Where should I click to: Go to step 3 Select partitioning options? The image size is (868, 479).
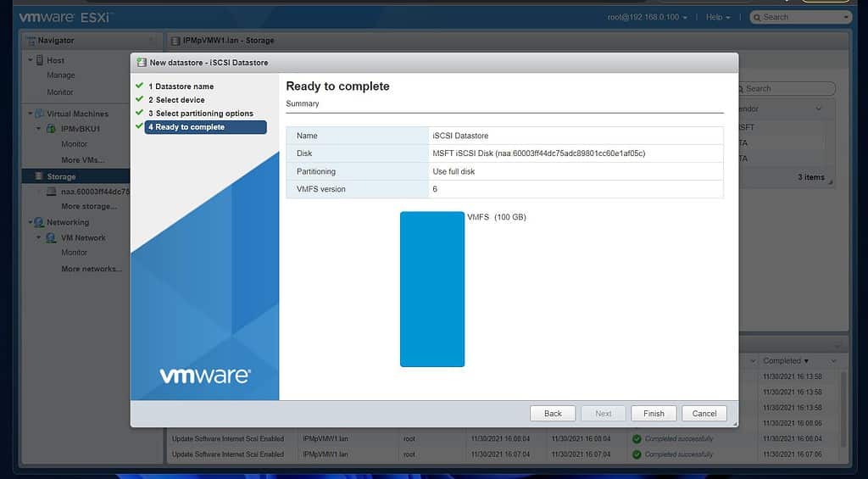(200, 113)
